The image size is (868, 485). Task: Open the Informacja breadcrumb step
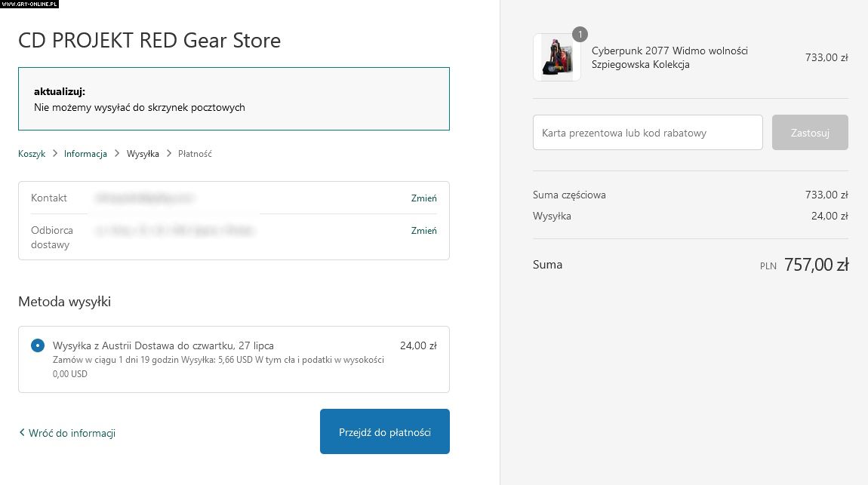click(85, 154)
